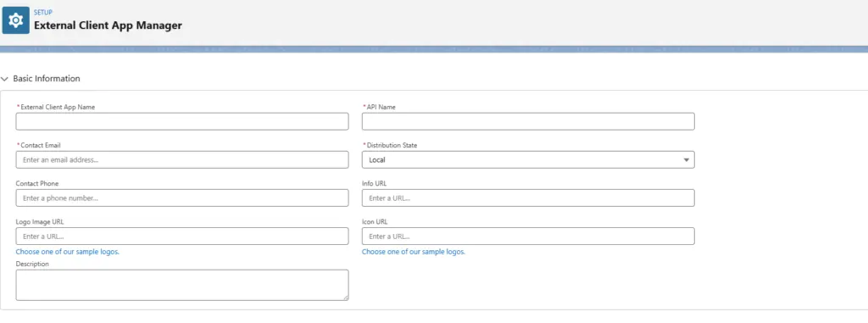Click inside the Info URL field

pyautogui.click(x=528, y=198)
